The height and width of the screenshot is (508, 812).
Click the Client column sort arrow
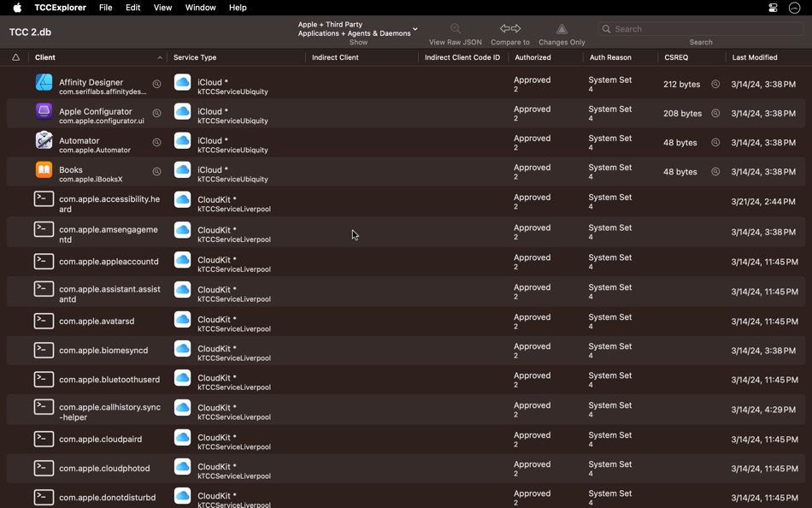coord(160,57)
